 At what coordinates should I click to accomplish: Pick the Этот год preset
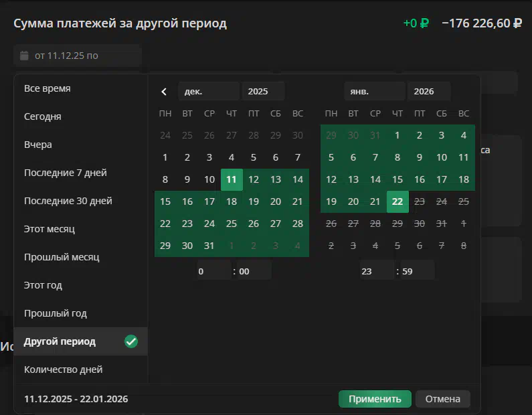click(43, 285)
